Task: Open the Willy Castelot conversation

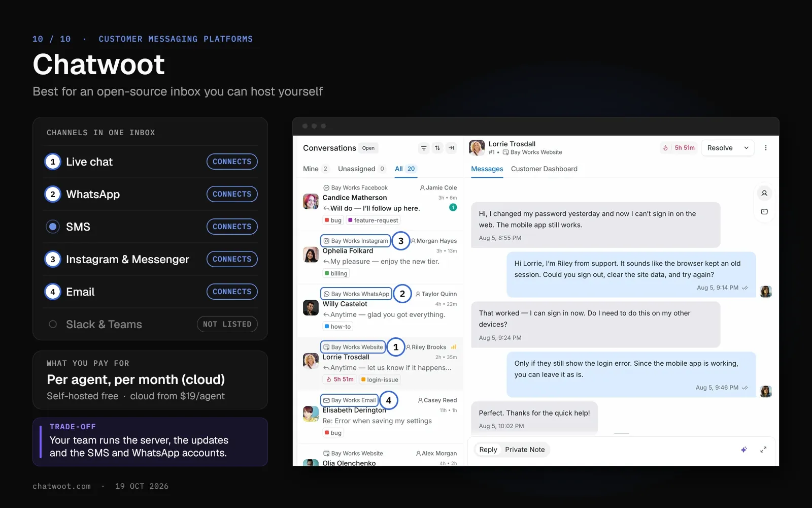Action: click(x=380, y=310)
